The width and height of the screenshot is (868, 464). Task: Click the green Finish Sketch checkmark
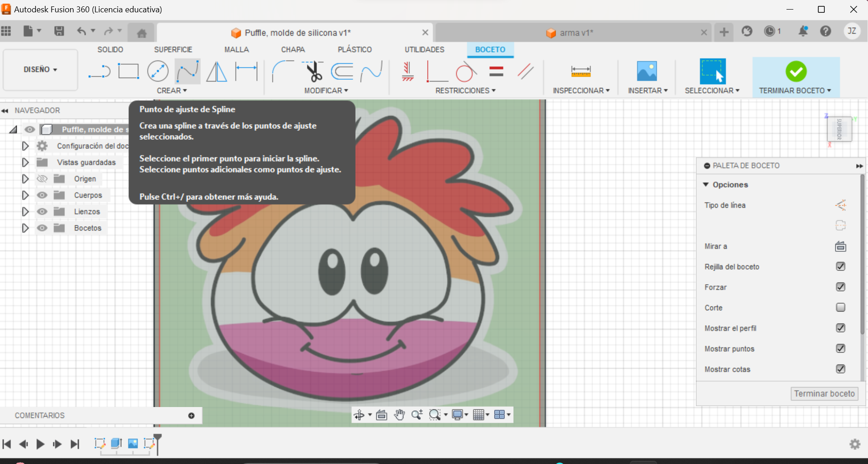point(796,72)
